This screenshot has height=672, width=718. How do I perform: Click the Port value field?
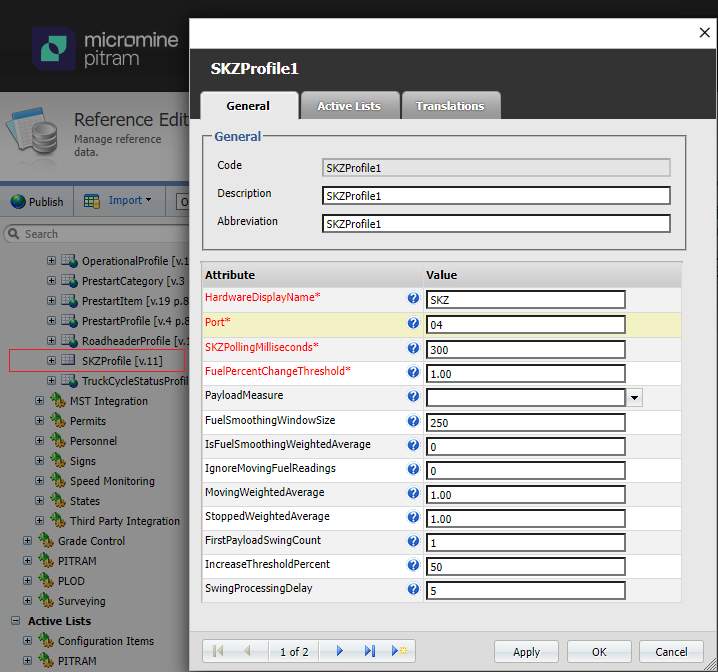(x=526, y=325)
